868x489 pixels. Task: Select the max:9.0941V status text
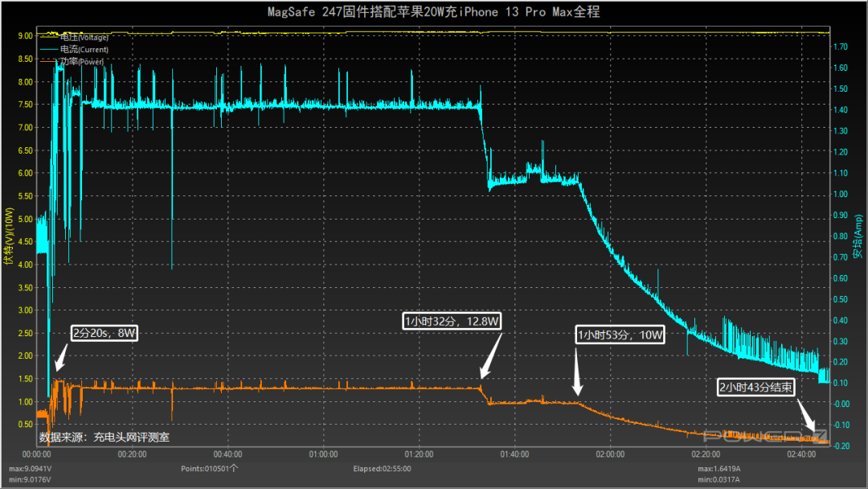click(30, 469)
